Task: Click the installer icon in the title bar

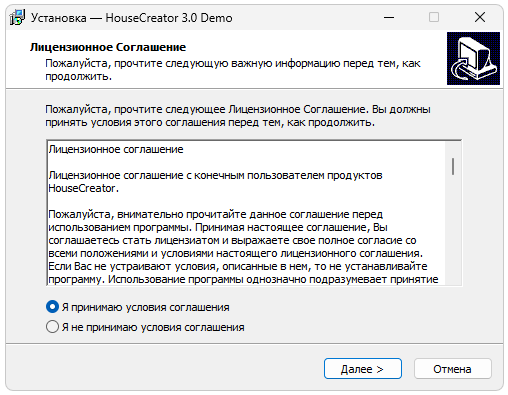Action: [x=17, y=17]
